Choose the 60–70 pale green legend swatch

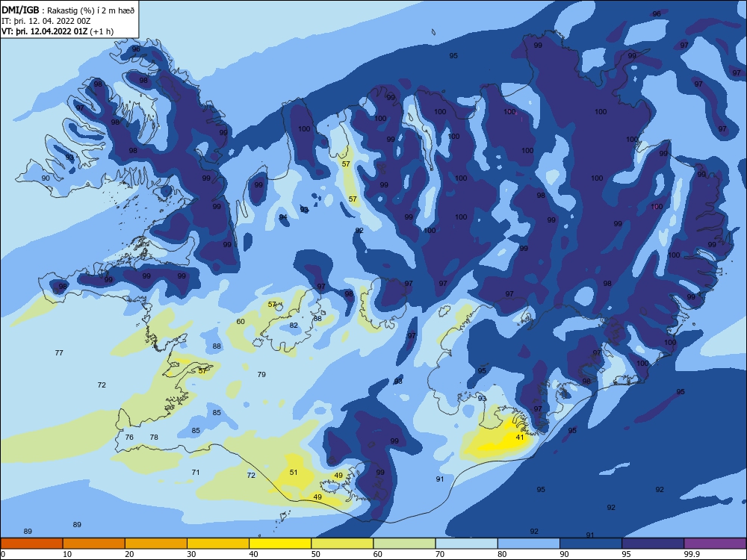(x=404, y=544)
